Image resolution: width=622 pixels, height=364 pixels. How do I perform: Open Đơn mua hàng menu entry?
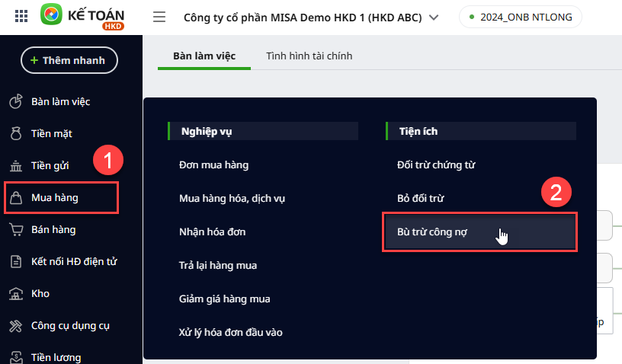point(213,164)
